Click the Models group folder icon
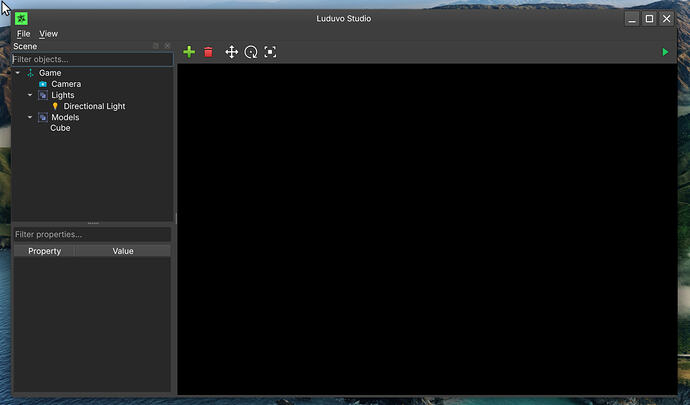 [x=43, y=117]
